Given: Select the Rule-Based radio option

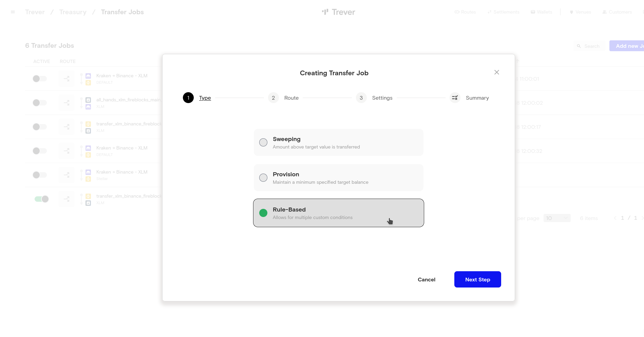Looking at the screenshot, I should tap(263, 213).
